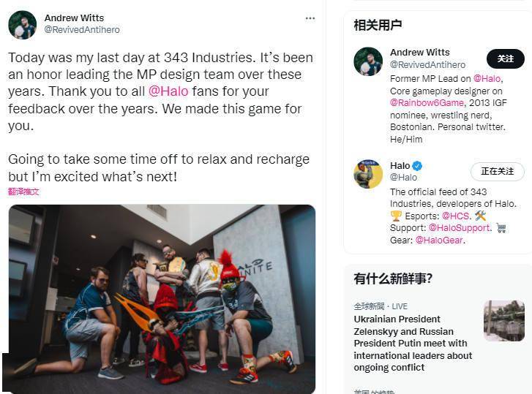Screen dimensions: 532x394
Task: Click the @Halo mention in Andrew's bio
Action: pos(487,79)
